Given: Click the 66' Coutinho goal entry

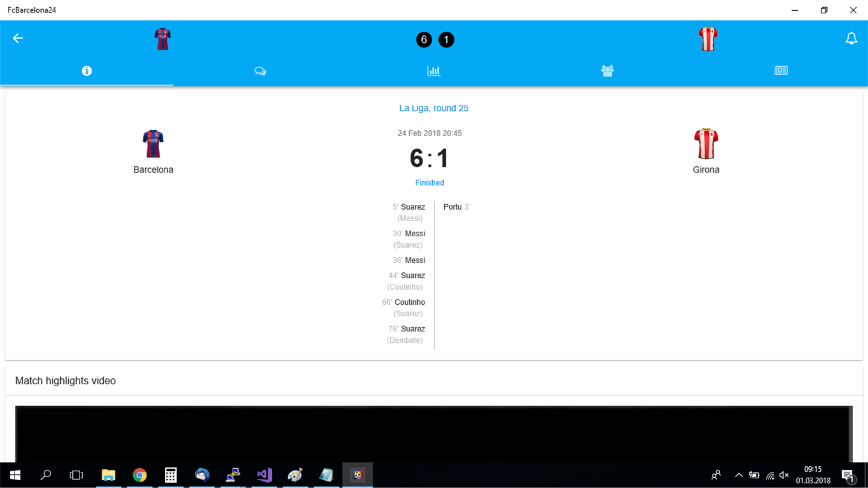Looking at the screenshot, I should point(403,302).
